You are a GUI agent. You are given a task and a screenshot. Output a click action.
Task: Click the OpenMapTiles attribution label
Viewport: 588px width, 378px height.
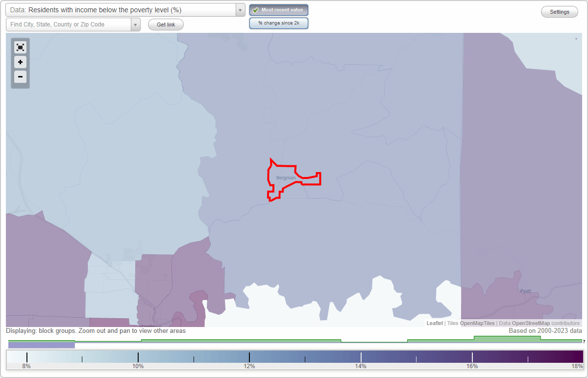coord(476,323)
